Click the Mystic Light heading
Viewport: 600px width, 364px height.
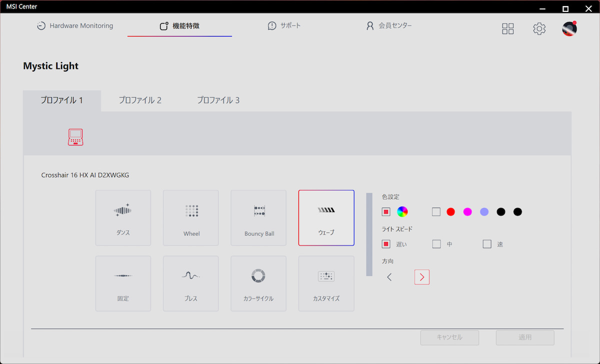coord(51,66)
